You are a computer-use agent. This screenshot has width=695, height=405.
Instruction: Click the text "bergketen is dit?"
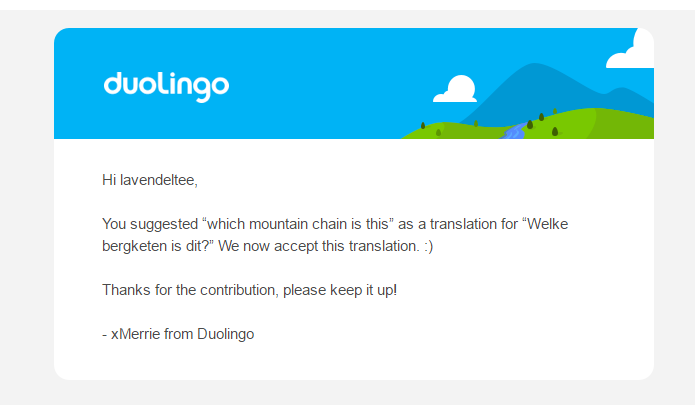tap(155, 246)
